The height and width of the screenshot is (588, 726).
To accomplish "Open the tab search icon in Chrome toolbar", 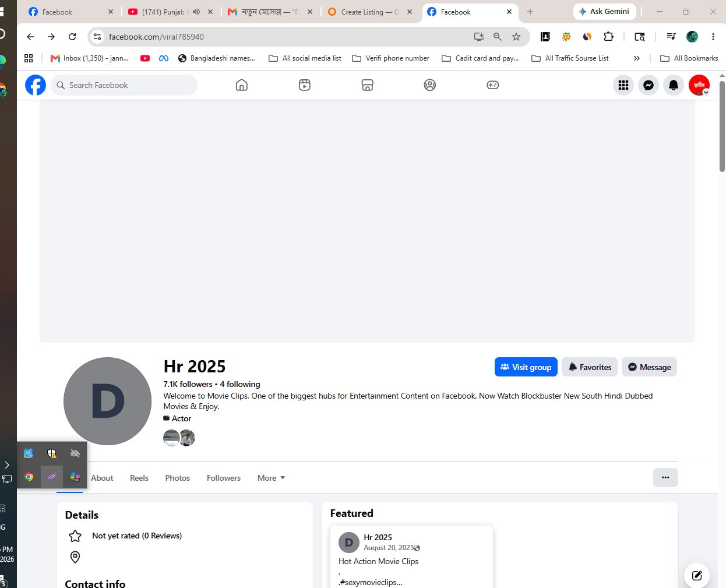I will (640, 37).
